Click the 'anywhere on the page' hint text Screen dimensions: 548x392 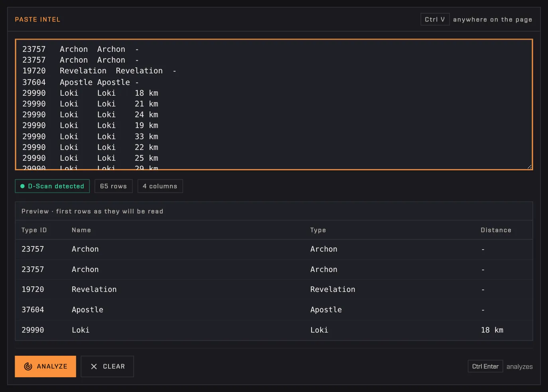(493, 20)
